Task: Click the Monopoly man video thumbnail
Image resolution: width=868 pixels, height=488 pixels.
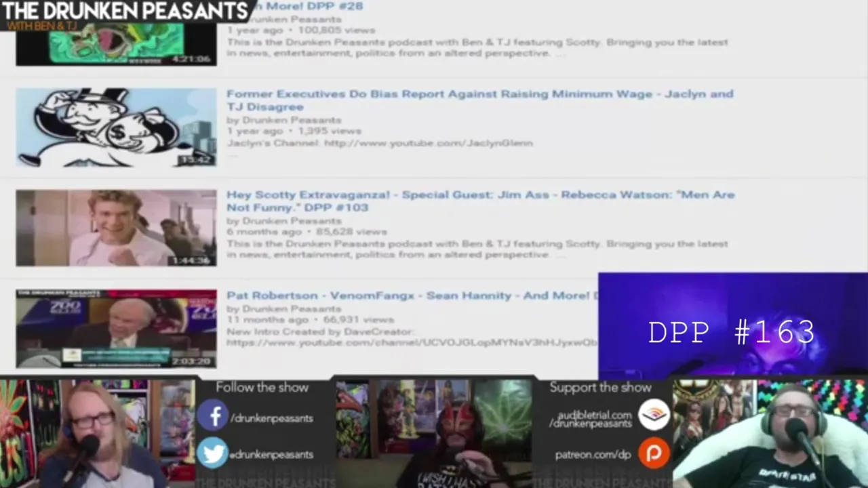Action: click(x=116, y=127)
